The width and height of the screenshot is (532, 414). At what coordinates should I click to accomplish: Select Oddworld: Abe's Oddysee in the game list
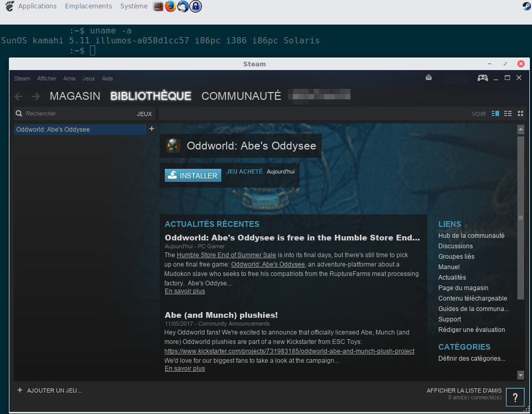click(80, 130)
